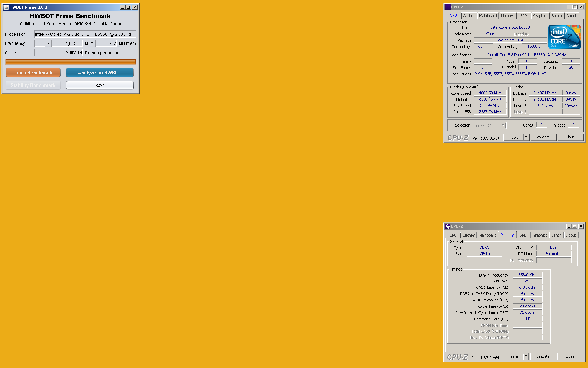Click the Save button in HWBOT Prime
The image size is (588, 368).
(100, 85)
